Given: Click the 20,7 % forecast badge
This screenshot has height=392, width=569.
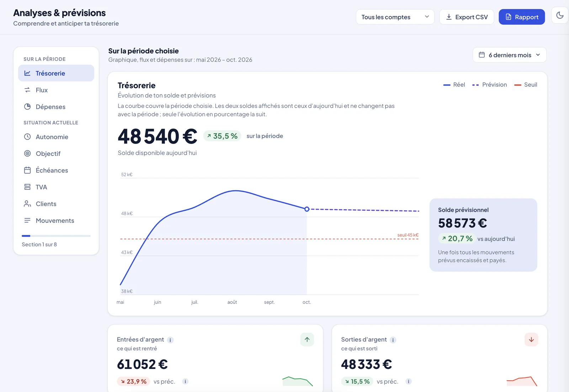Looking at the screenshot, I should (457, 238).
